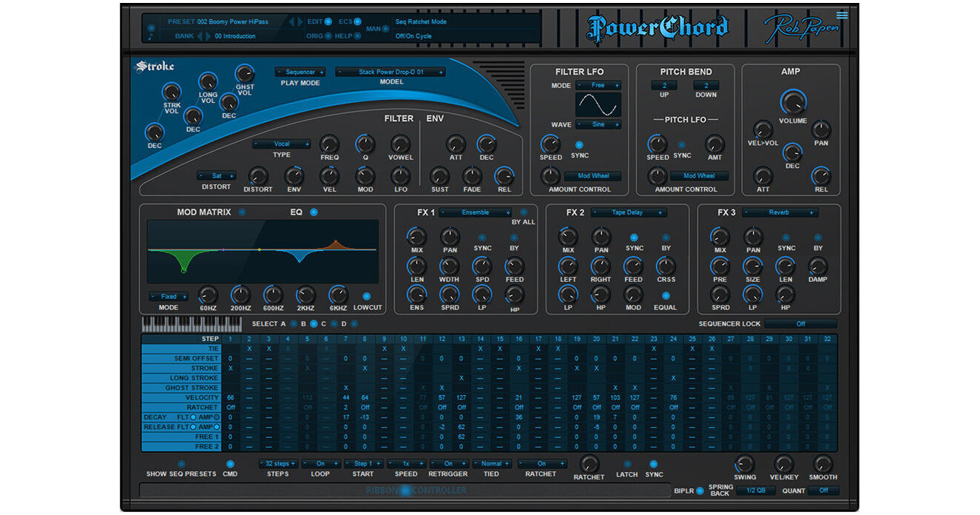Screen dimensions: 980x515
Task: Enable SHOW SEQ PRESETS
Action: click(181, 464)
